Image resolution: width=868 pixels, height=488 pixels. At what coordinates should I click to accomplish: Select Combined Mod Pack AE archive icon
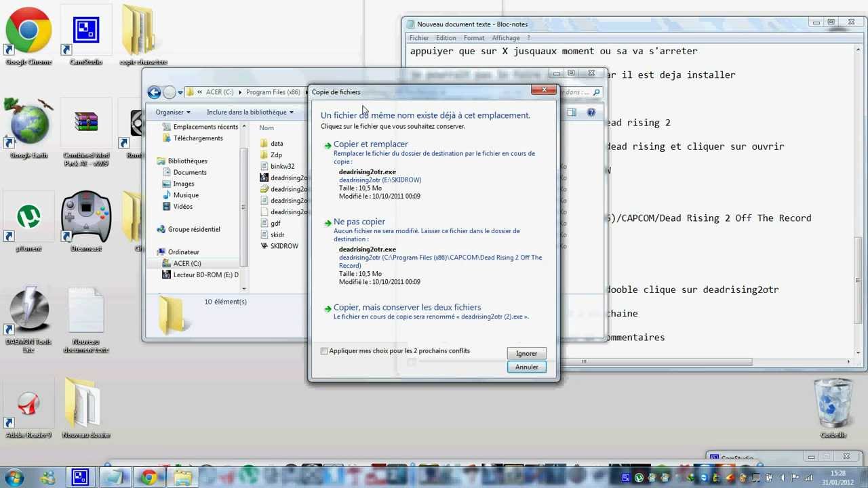[x=86, y=134]
